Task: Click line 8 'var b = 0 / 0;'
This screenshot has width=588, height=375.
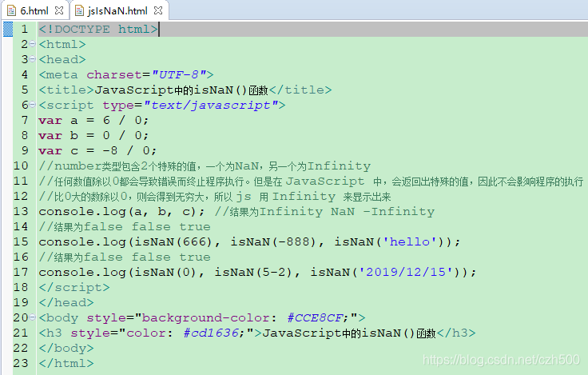Action: [93, 135]
